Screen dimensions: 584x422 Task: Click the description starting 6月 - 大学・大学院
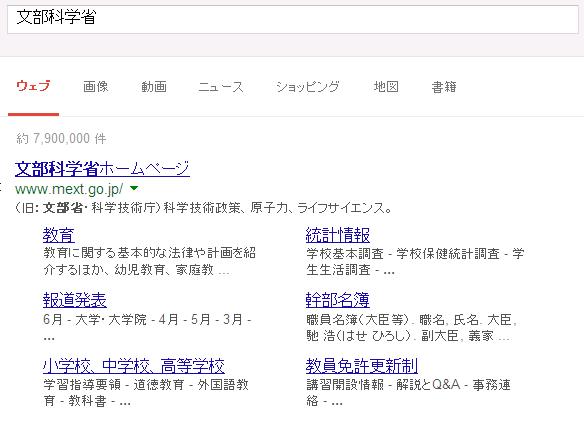coord(147,327)
